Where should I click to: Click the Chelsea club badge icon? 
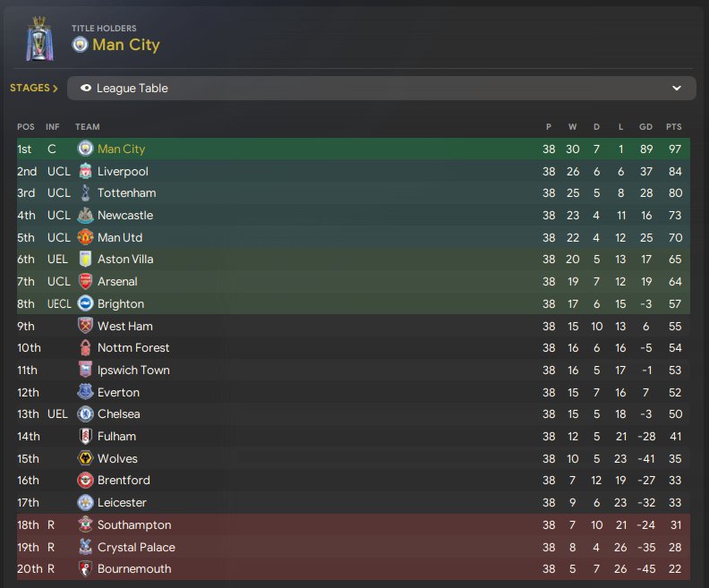[86, 414]
